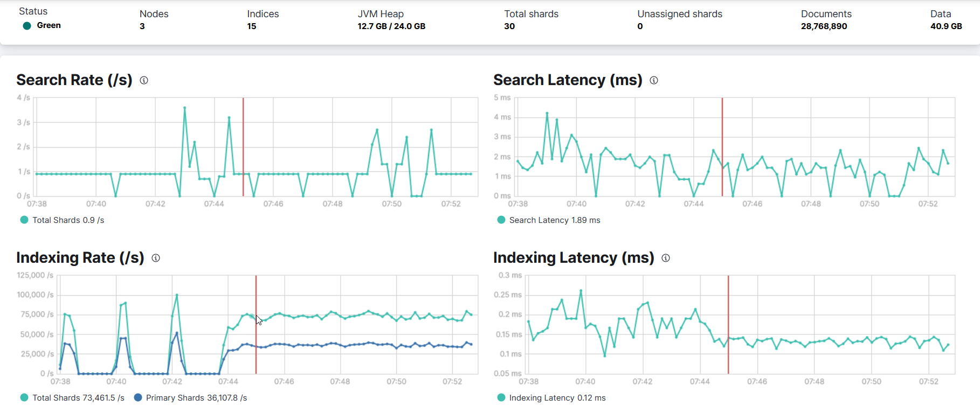Click the JVM Heap value 12.7 GB / 24.0 GB

point(391,26)
